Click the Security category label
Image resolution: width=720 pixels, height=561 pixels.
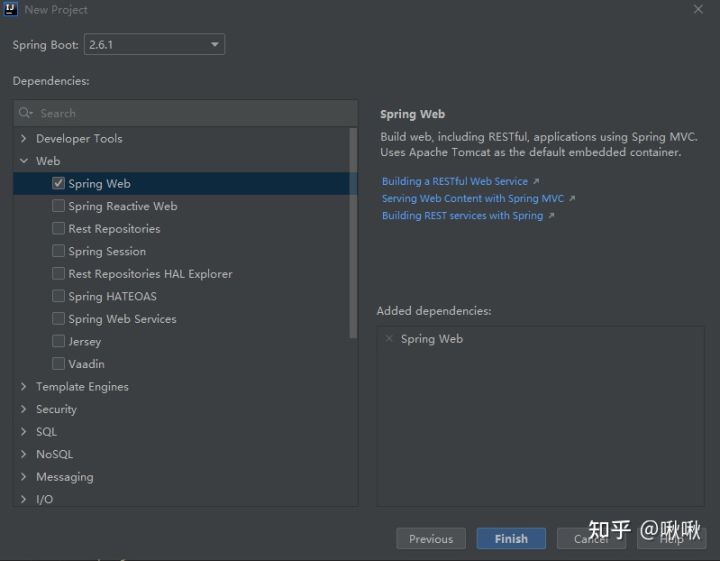[56, 409]
